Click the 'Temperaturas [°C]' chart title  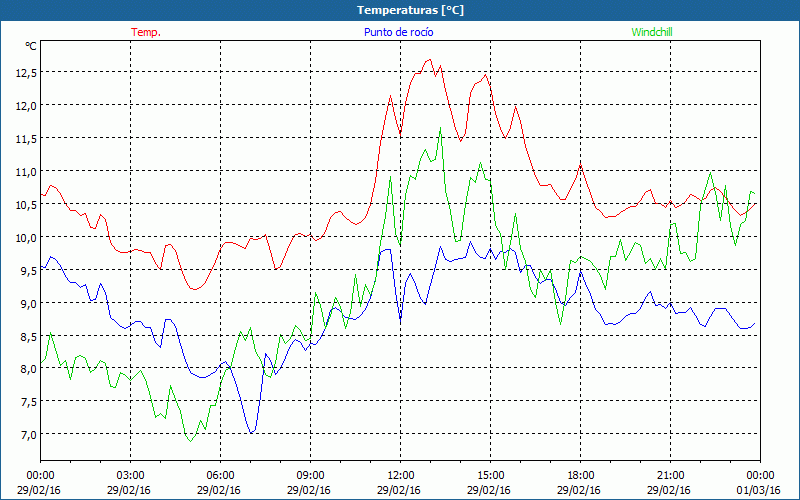point(410,10)
